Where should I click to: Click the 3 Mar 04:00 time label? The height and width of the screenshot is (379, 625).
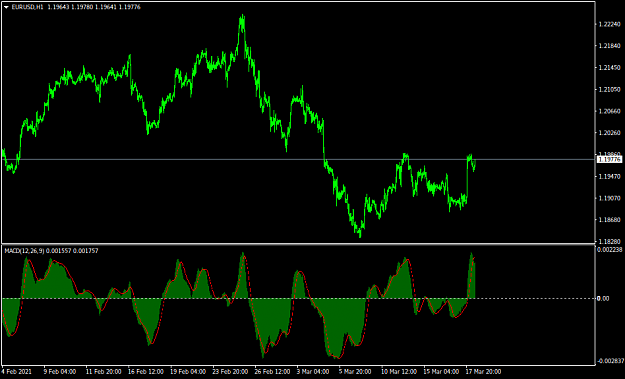[313, 372]
